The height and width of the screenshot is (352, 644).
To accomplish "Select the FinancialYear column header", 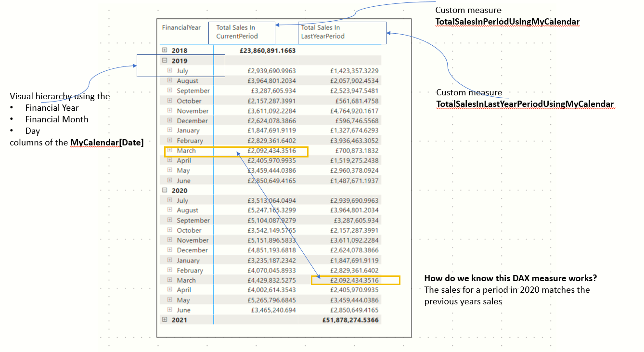I will [x=182, y=27].
